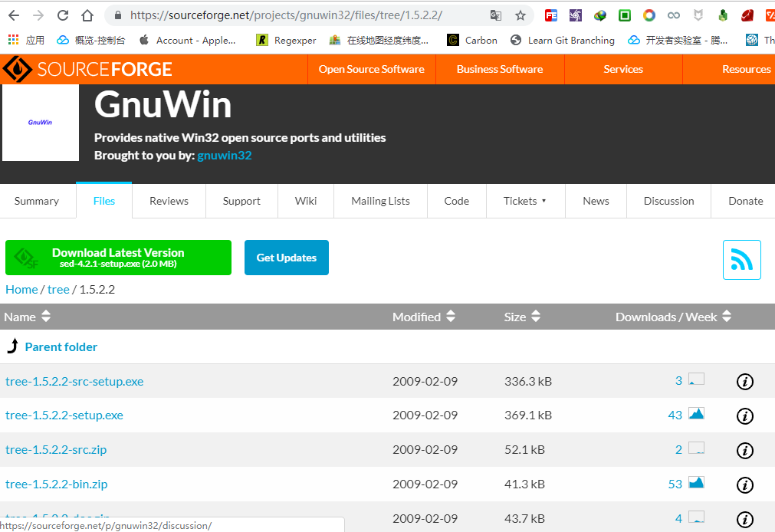The height and width of the screenshot is (532, 775).
Task: Download tree-1.5.2.2-bin.zip file
Action: (x=56, y=484)
